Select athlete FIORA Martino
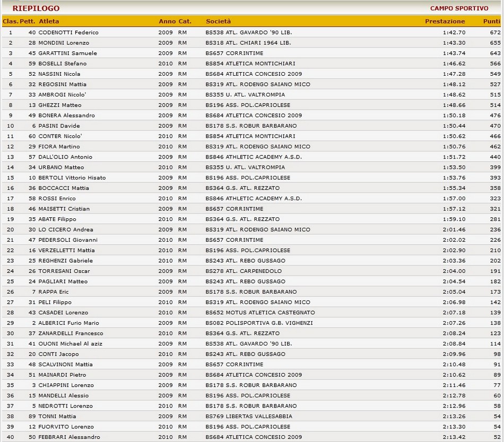This screenshot has width=504, height=442. coord(59,146)
